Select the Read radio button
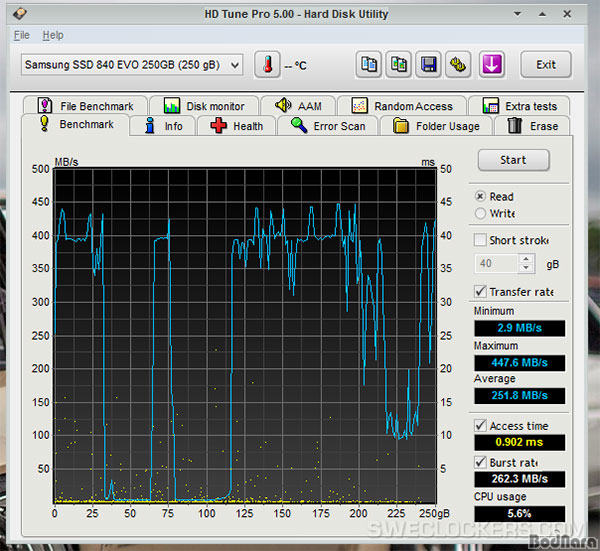 [x=481, y=197]
